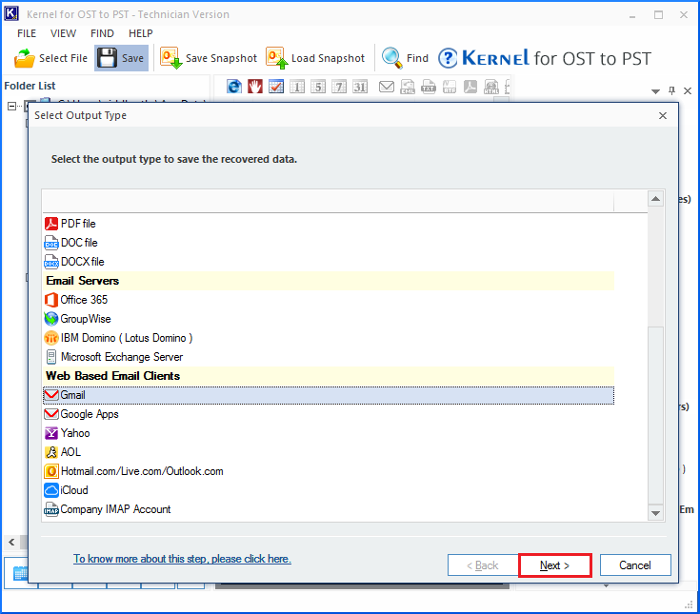The width and height of the screenshot is (700, 614).
Task: Click the pin auto-hide pane icon
Action: pyautogui.click(x=671, y=91)
